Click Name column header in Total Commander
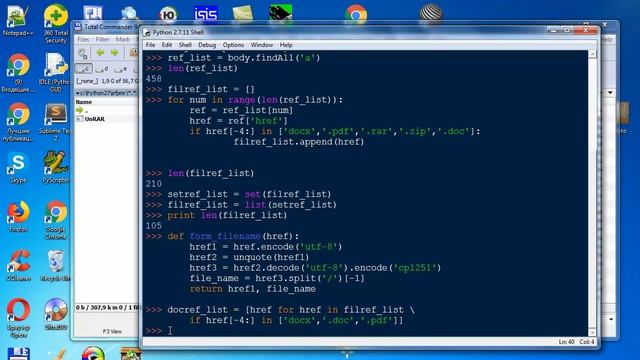Viewport: 640px width, 360px height. [x=84, y=102]
